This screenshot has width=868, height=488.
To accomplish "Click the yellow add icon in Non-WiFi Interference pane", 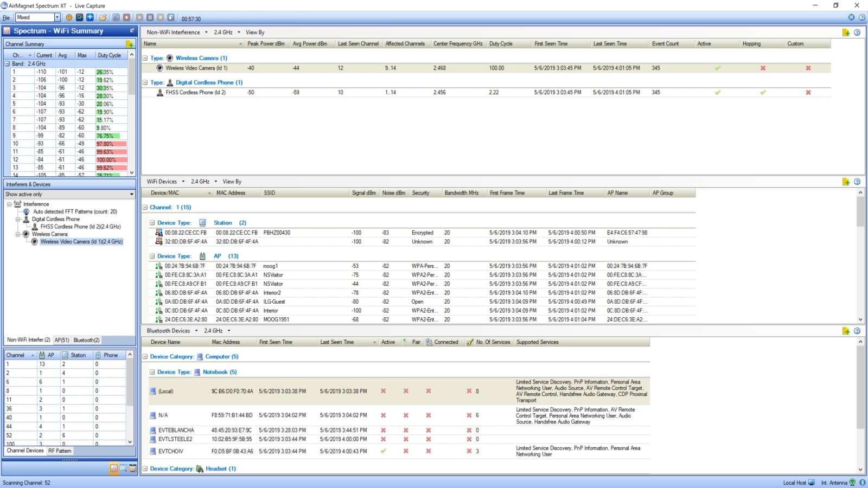I will click(846, 33).
